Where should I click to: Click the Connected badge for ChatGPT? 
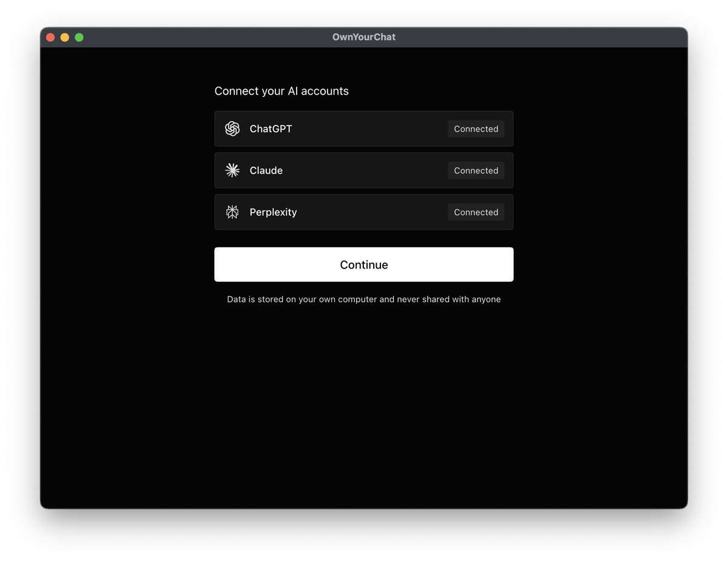(x=476, y=129)
